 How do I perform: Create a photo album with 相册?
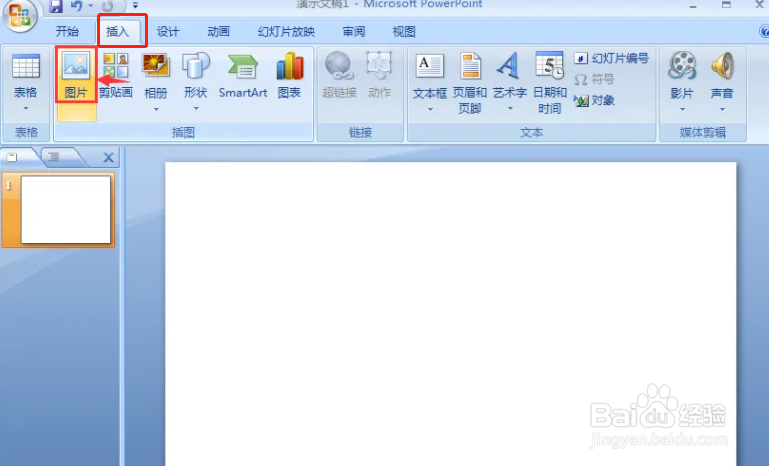[x=156, y=76]
